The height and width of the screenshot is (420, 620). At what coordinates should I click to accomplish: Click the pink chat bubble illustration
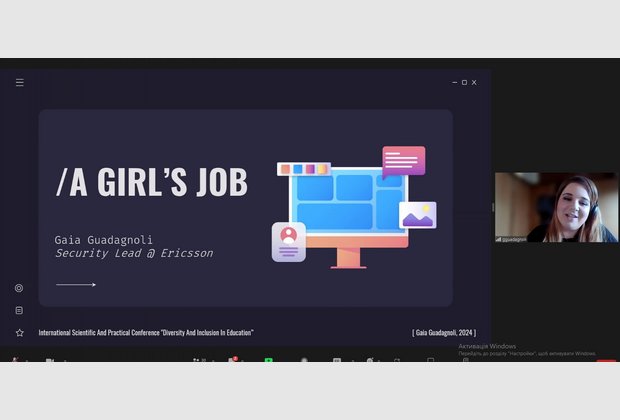coord(403,161)
